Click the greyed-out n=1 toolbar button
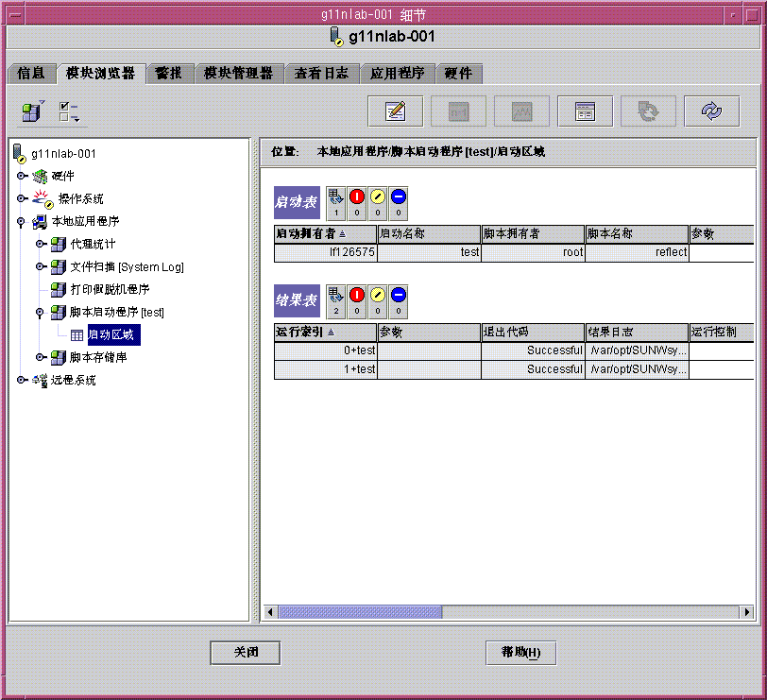 pos(458,111)
